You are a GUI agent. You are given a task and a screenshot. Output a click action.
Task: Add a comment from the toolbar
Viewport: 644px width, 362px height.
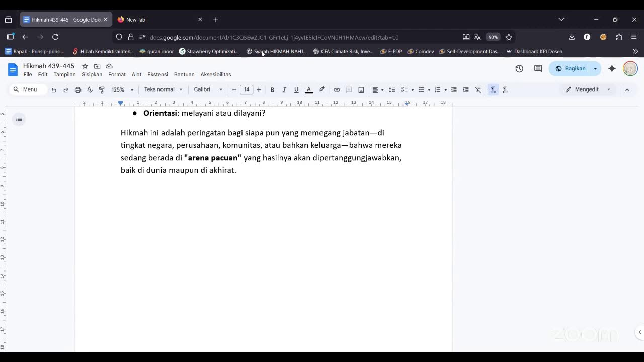coord(349,89)
